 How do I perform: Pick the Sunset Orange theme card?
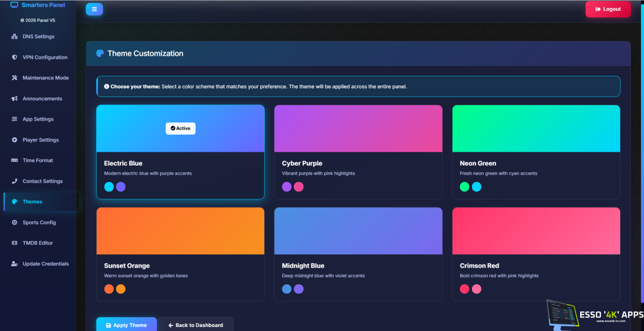click(180, 254)
